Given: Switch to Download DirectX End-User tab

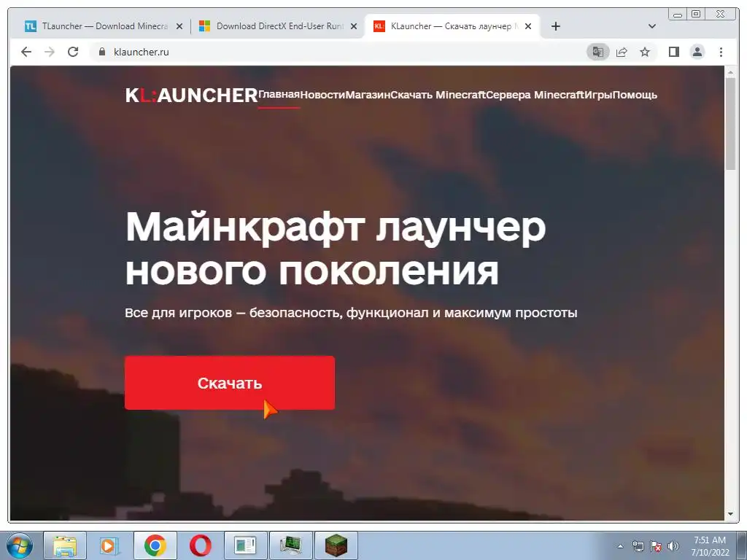Looking at the screenshot, I should [278, 26].
